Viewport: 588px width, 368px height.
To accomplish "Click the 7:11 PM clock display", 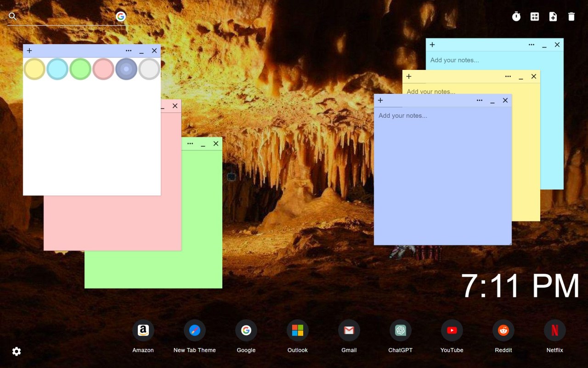I will pyautogui.click(x=520, y=286).
